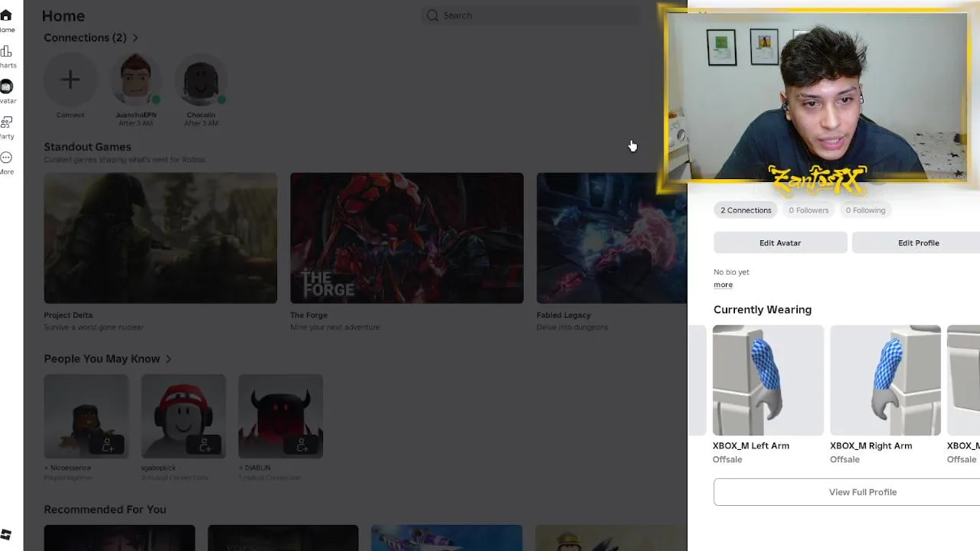Expand the Connections (2) chevron

(136, 37)
